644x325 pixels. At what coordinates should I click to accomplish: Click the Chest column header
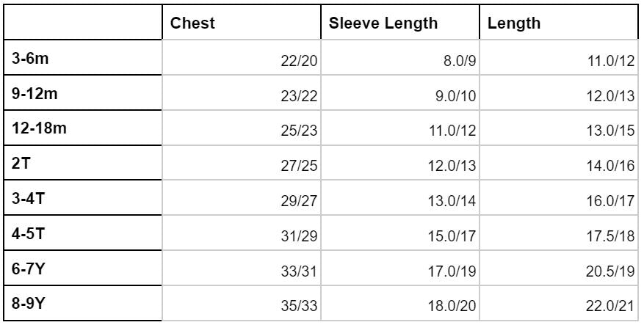click(192, 23)
